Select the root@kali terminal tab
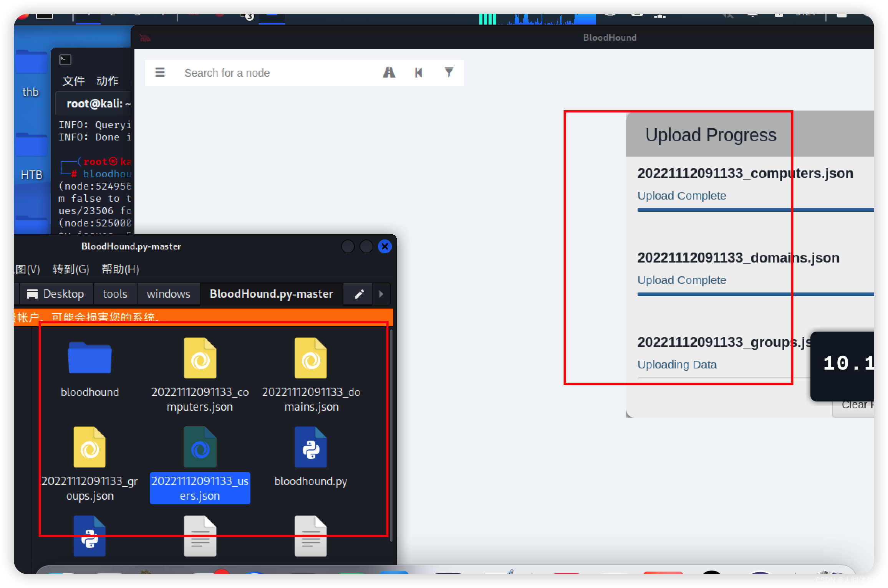 [x=94, y=104]
